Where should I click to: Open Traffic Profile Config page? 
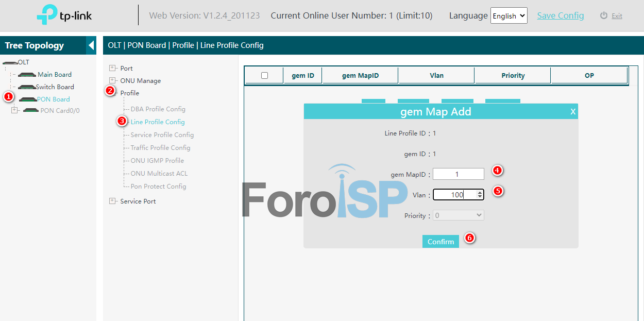160,148
